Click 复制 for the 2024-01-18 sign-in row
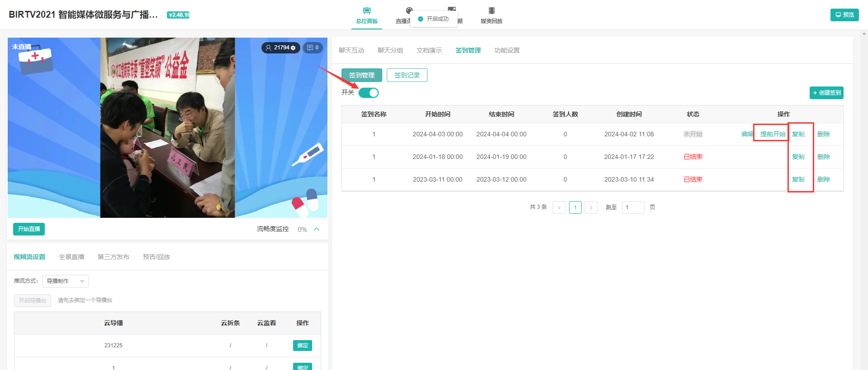Image resolution: width=868 pixels, height=370 pixels. (798, 157)
